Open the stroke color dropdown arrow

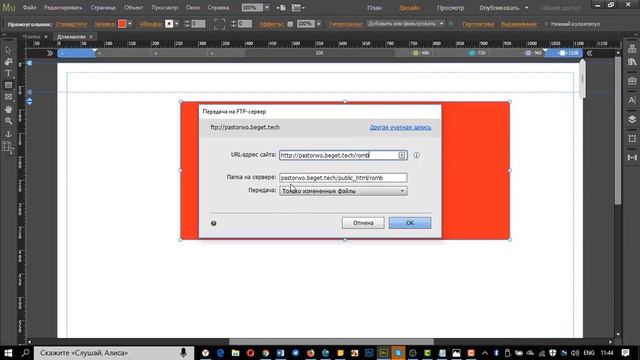pyautogui.click(x=177, y=24)
